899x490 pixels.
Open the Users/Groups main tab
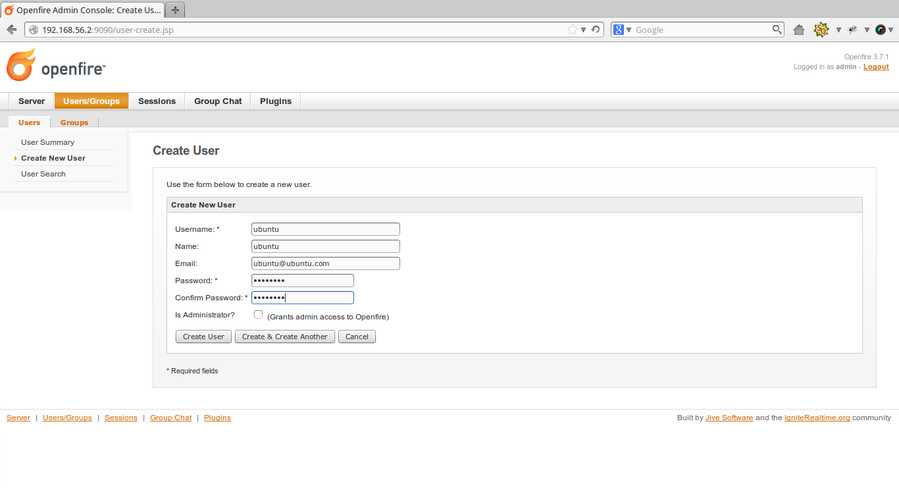92,101
